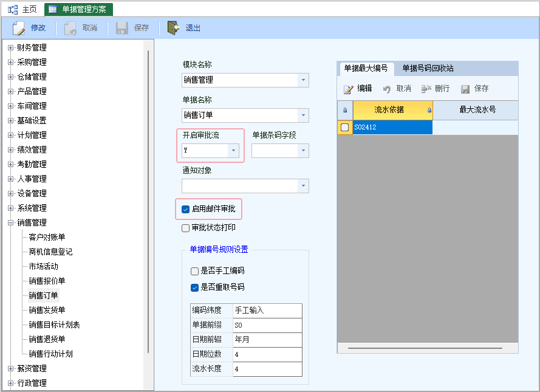Screen dimensions: 540x392
Task: Click the grid horizontal scrollbar
Action: point(425,348)
